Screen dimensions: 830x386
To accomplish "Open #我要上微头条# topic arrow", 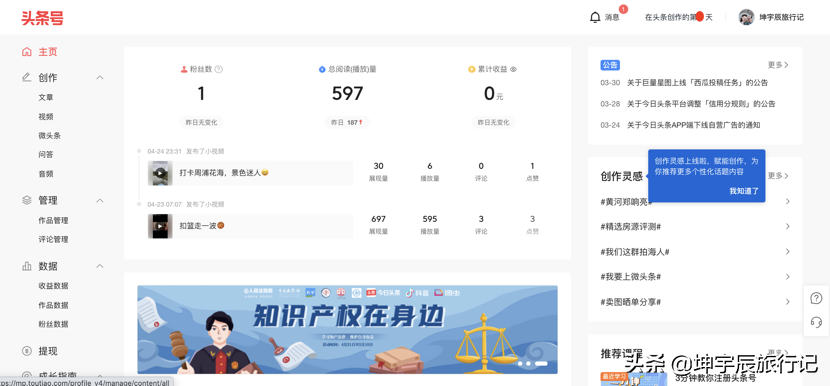I will coord(788,276).
